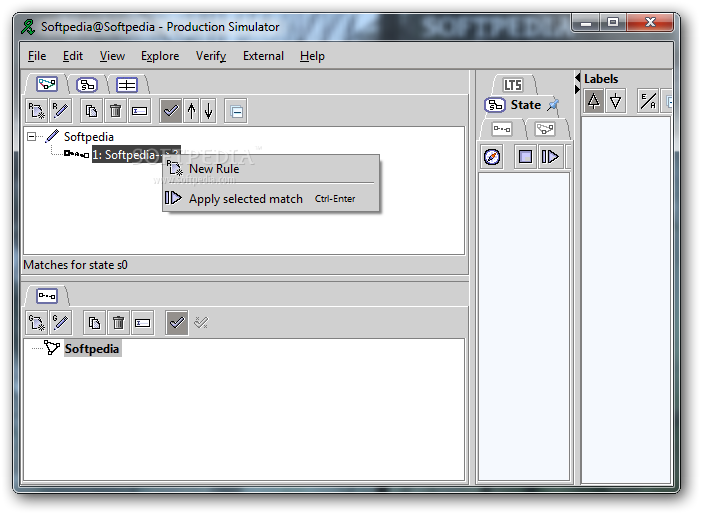Switch to the LTS tab
Screen dimensions: 701x514
513,84
